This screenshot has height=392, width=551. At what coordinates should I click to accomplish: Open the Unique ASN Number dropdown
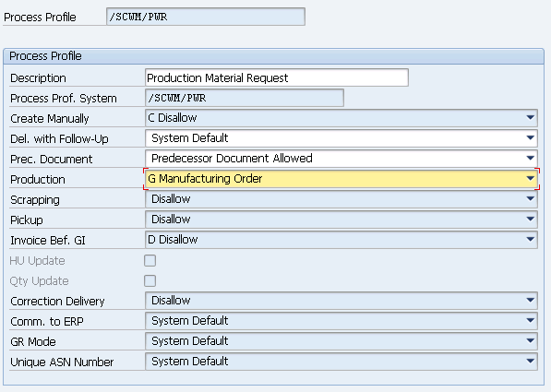[x=341, y=362]
